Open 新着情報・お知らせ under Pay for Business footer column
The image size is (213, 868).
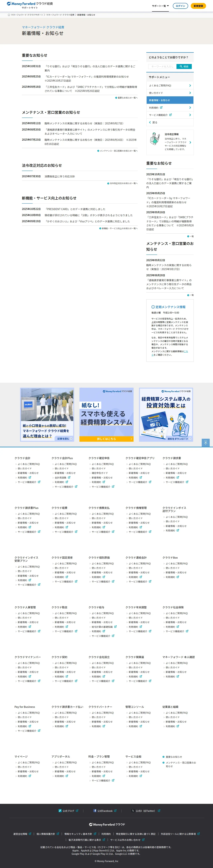(28, 722)
